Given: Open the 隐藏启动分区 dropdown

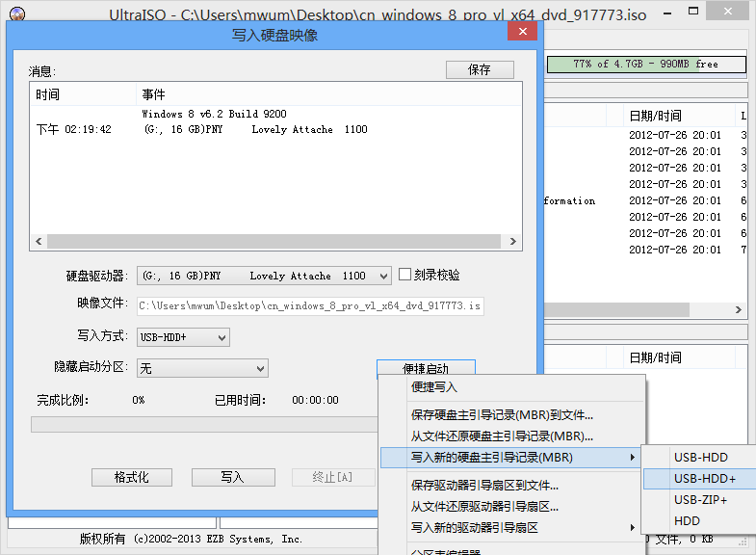Looking at the screenshot, I should click(202, 368).
